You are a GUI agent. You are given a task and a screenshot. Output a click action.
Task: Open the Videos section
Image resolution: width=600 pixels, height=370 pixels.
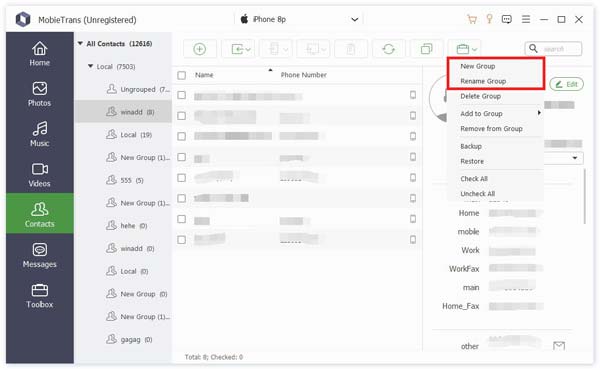point(39,175)
